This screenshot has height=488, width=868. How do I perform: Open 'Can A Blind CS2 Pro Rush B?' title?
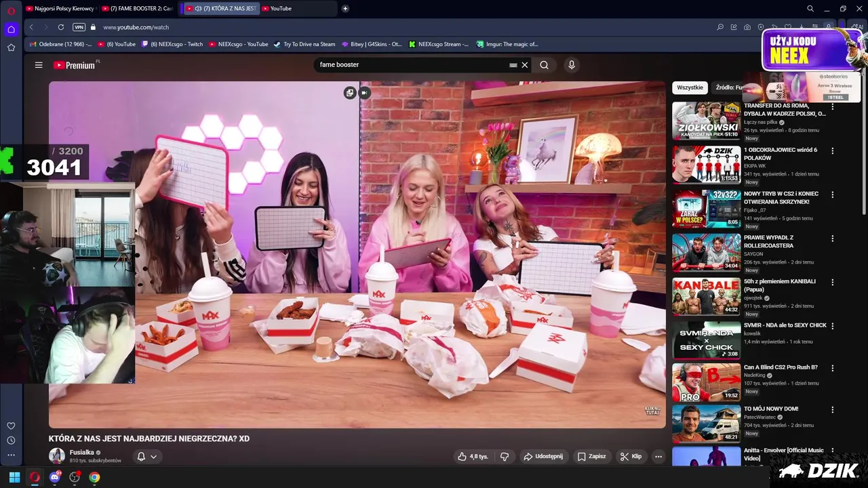point(781,367)
